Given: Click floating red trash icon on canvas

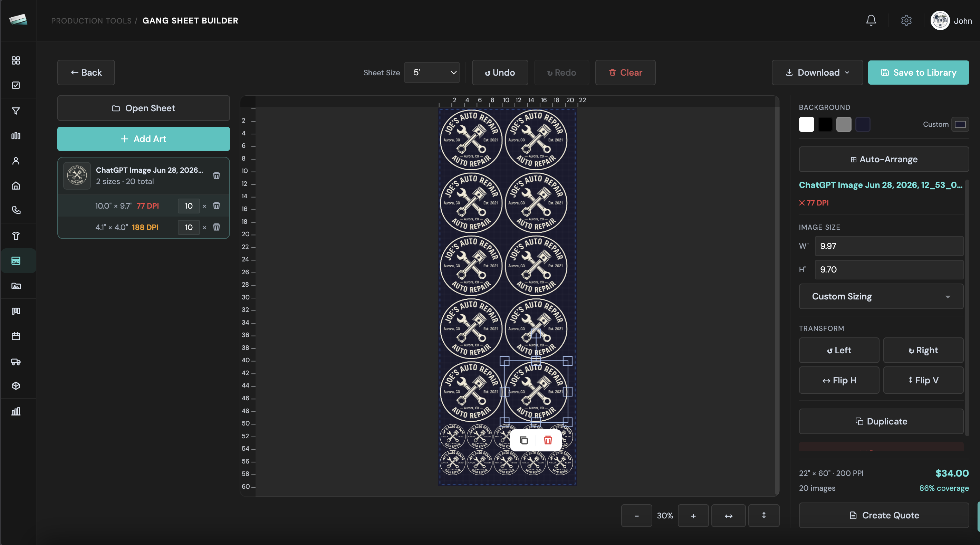Looking at the screenshot, I should pos(548,440).
